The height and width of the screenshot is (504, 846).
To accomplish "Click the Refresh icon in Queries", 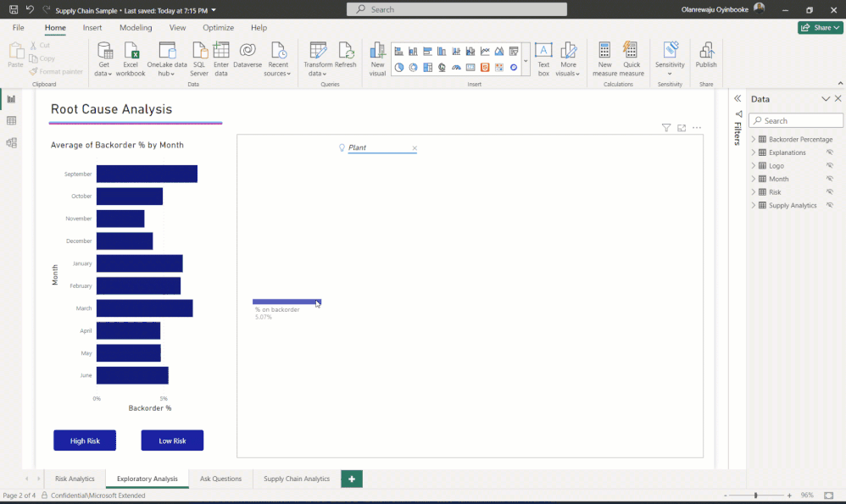I will tap(345, 56).
